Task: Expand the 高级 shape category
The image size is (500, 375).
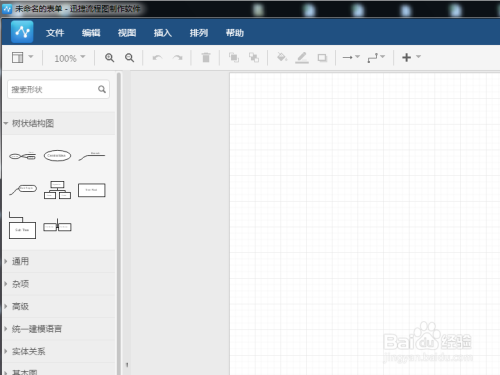Action: (59, 306)
